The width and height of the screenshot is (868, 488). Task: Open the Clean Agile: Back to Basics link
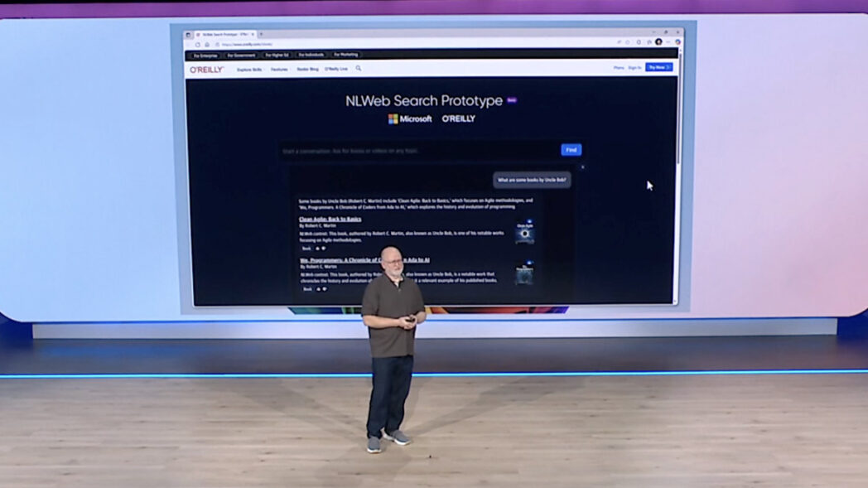click(330, 220)
